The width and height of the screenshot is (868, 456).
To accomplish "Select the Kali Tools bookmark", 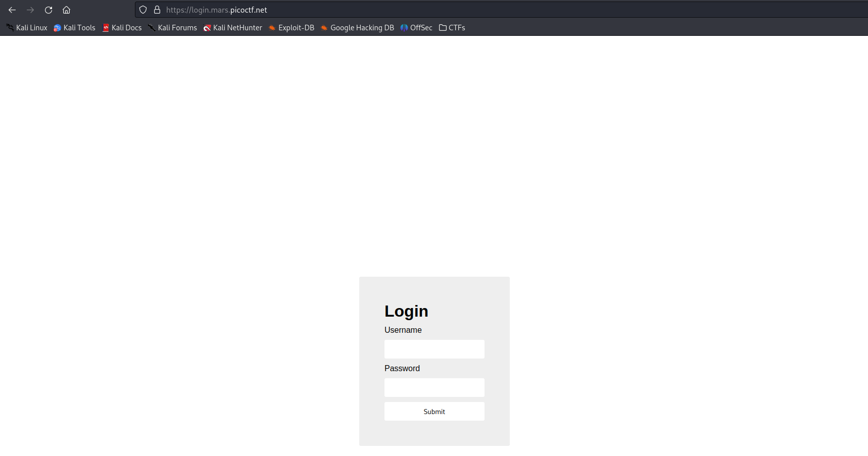I will pyautogui.click(x=74, y=28).
